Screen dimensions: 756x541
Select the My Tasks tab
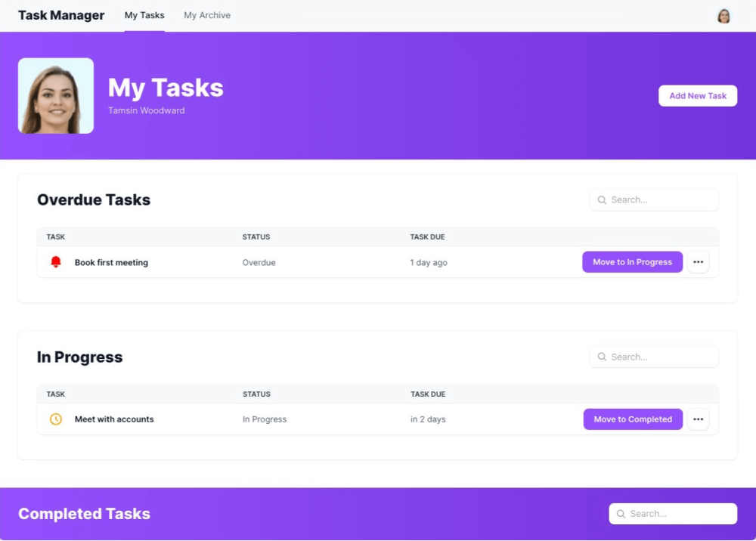pos(144,14)
